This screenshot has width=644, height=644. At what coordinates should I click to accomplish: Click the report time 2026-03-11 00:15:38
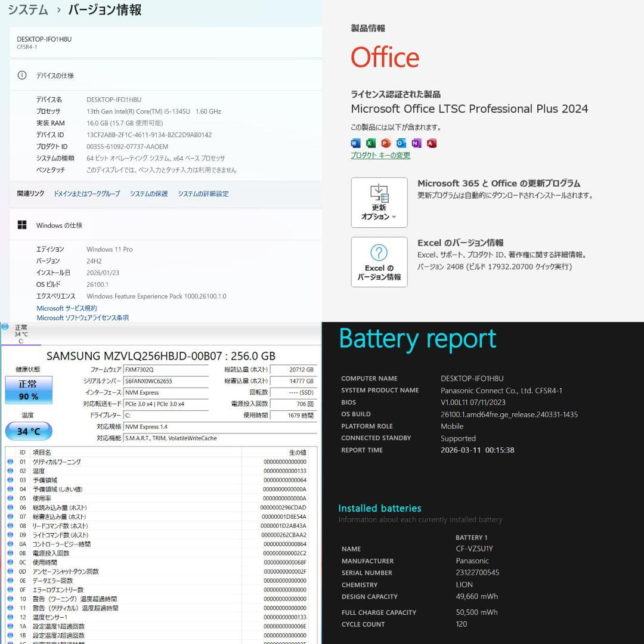pyautogui.click(x=477, y=450)
